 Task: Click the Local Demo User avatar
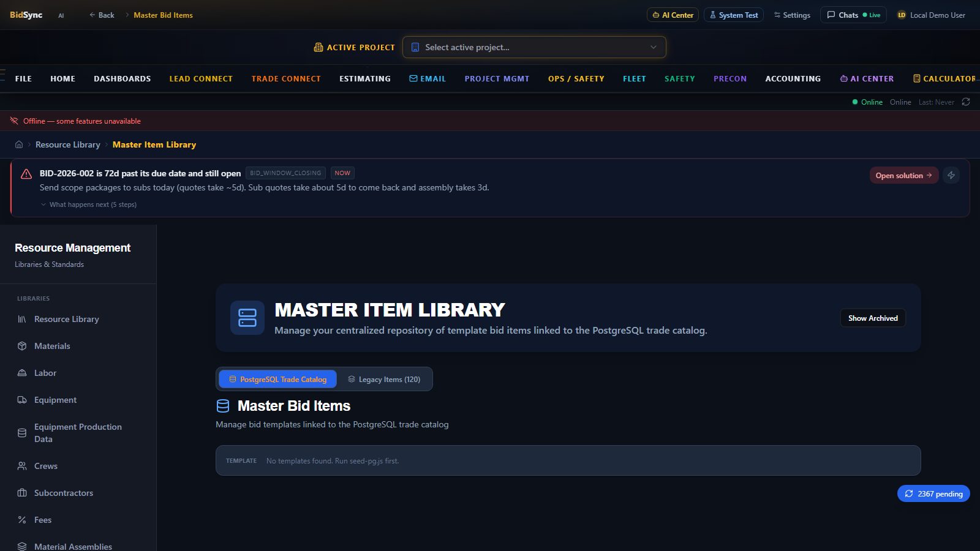pos(902,15)
